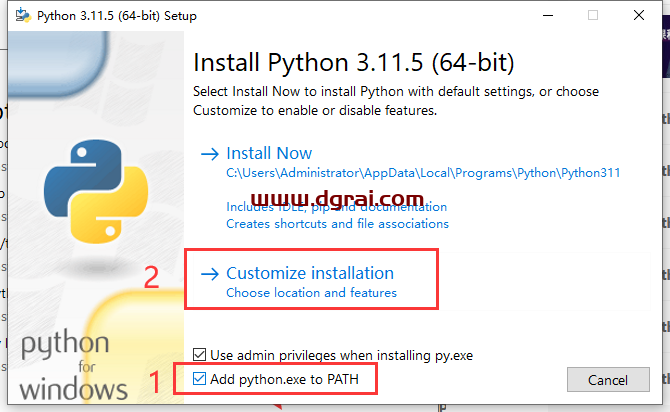Click the Python installer title bar icon
The width and height of the screenshot is (670, 412).
pyautogui.click(x=23, y=16)
